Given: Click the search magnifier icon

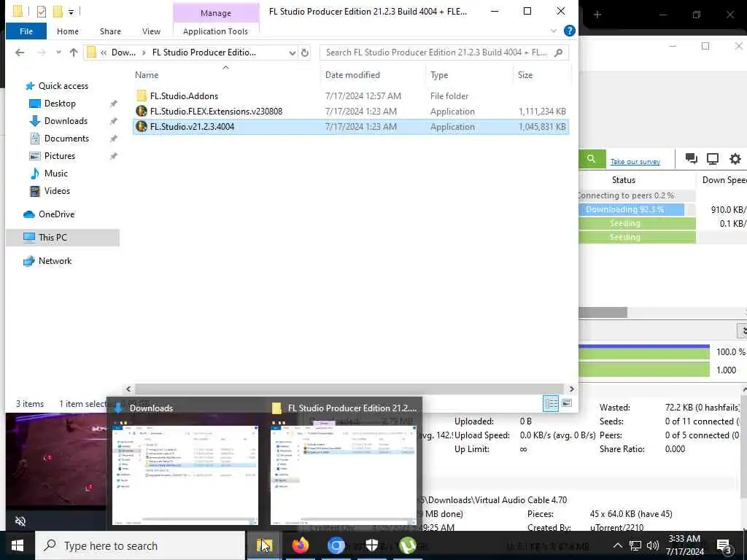Looking at the screenshot, I should click(x=559, y=52).
